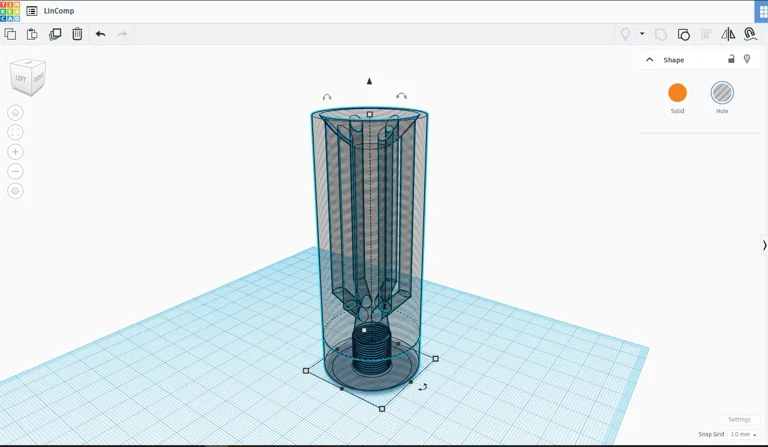The width and height of the screenshot is (768, 447).
Task: Delete the selection with trash icon
Action: pyautogui.click(x=77, y=34)
